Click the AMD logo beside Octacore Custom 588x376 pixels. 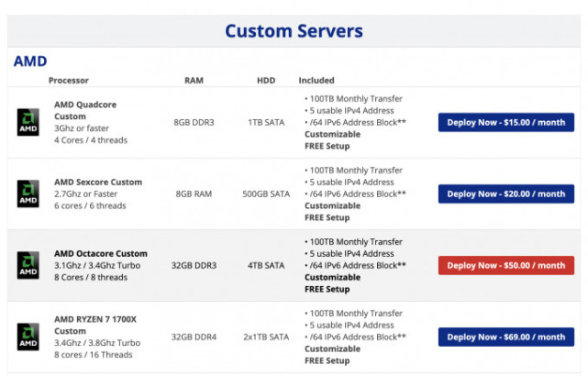coord(28,265)
